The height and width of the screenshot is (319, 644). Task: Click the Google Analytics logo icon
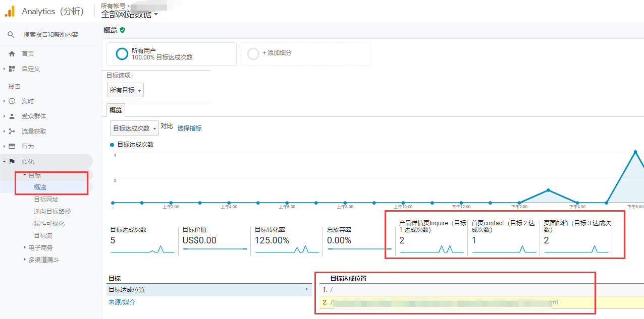[10, 11]
